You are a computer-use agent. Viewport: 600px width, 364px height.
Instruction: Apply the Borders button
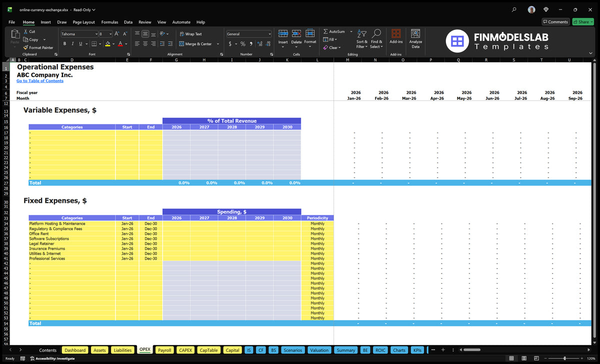94,44
